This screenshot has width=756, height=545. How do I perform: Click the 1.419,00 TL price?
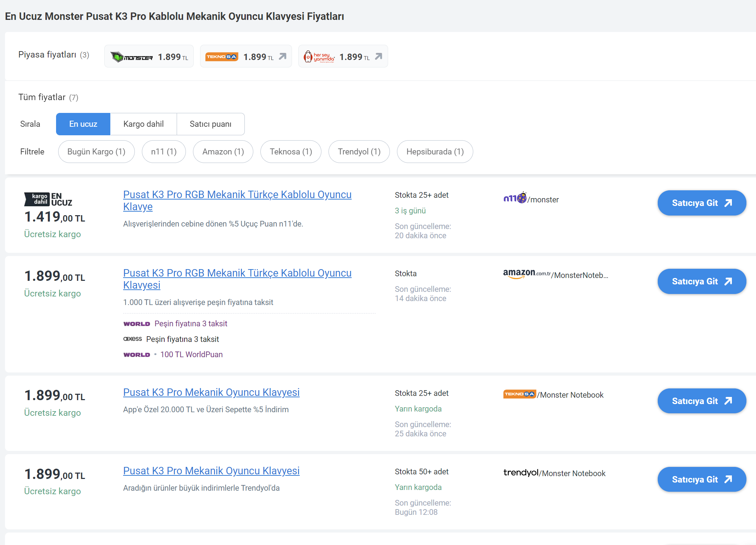pyautogui.click(x=55, y=217)
